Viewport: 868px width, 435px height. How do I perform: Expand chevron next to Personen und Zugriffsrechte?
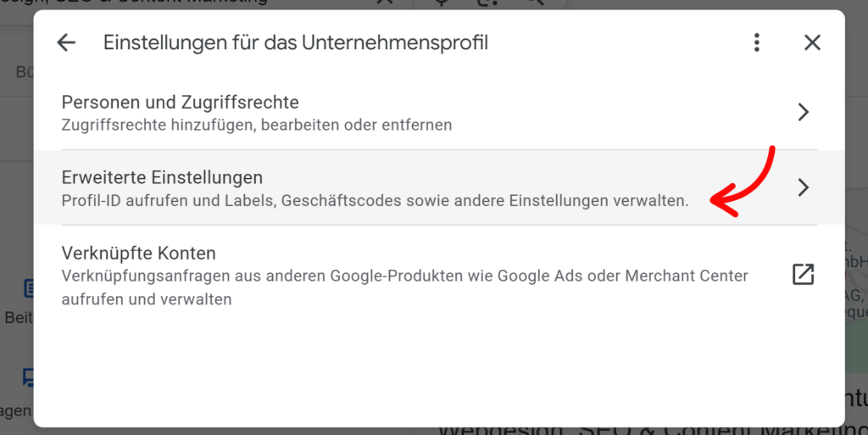(804, 112)
